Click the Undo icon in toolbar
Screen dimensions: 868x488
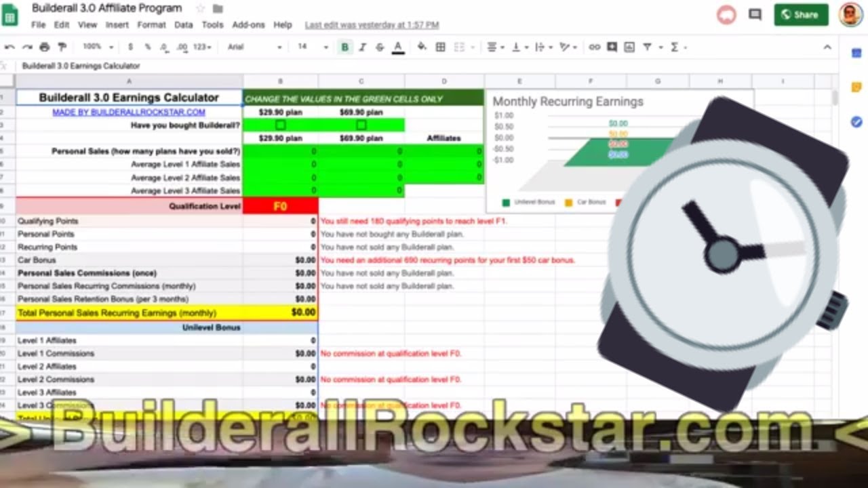click(x=9, y=47)
